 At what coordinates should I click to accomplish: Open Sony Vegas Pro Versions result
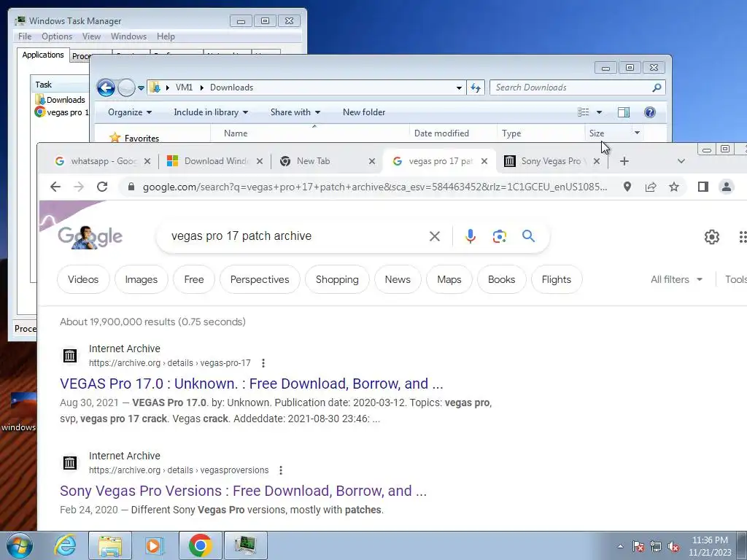[244, 491]
